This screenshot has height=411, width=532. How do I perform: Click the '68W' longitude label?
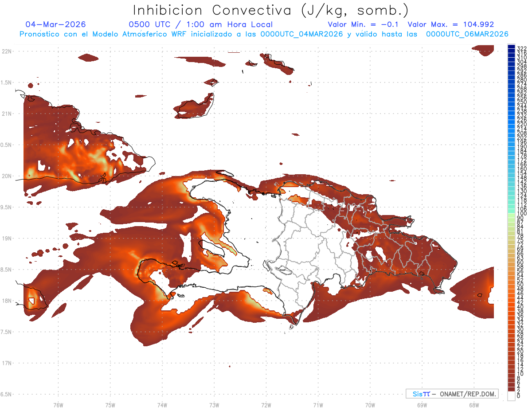(x=473, y=404)
